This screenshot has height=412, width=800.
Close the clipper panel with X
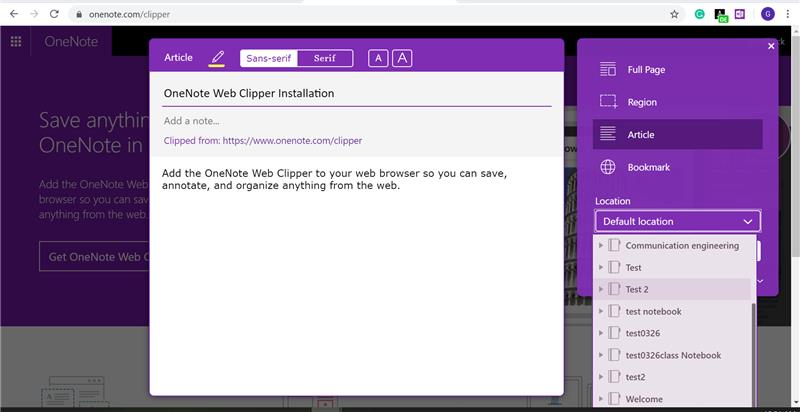771,46
